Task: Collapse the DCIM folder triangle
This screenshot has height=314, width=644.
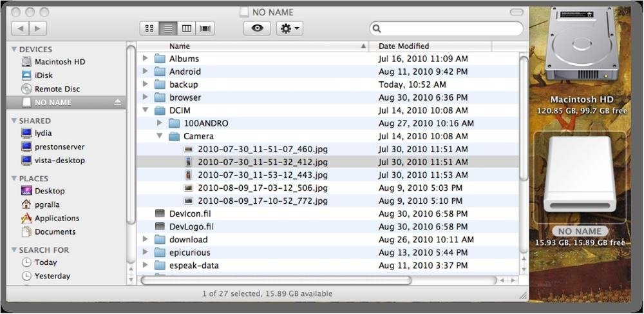Action: point(145,110)
